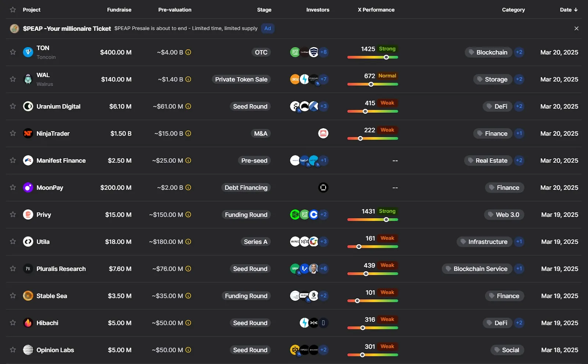
Task: Click Privy's X Performance score slider
Action: click(x=373, y=220)
